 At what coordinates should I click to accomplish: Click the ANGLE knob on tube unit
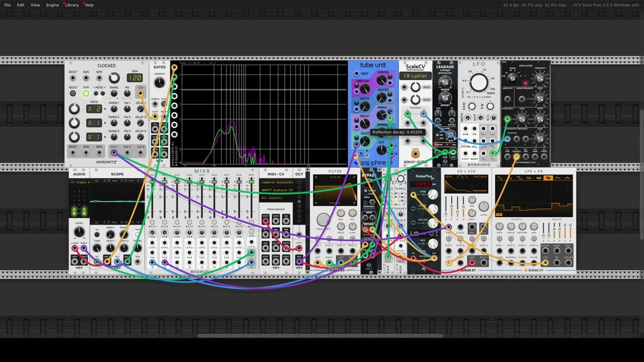click(382, 116)
